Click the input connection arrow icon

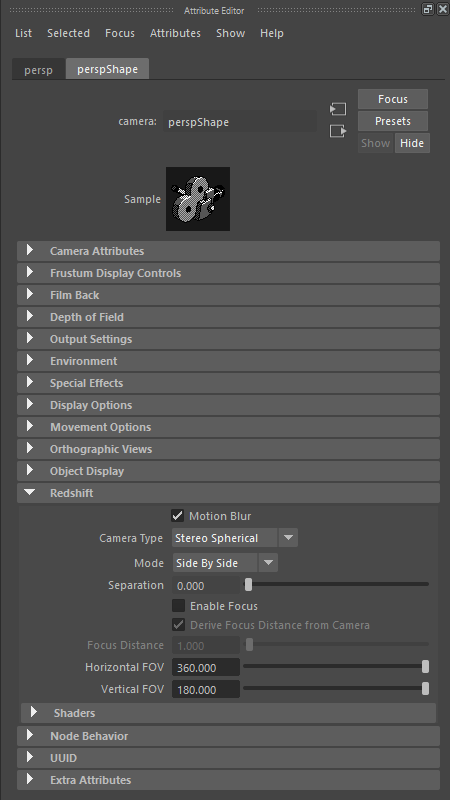coord(338,109)
